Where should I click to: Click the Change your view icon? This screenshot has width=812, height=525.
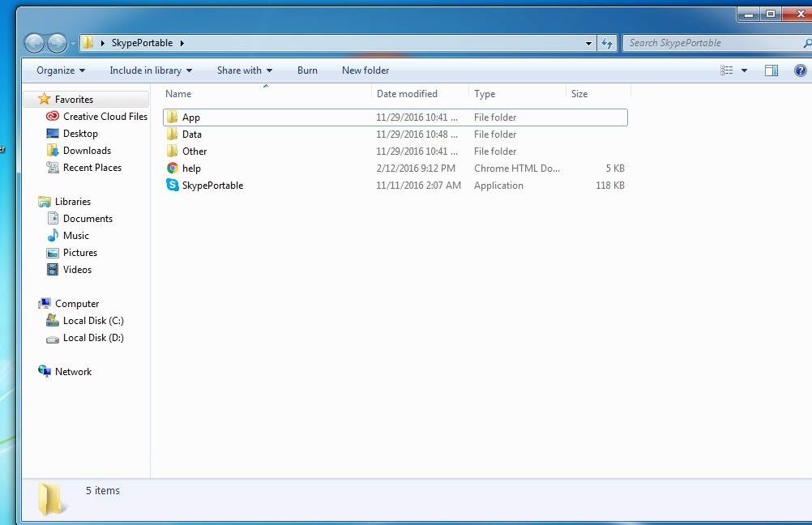click(x=727, y=70)
